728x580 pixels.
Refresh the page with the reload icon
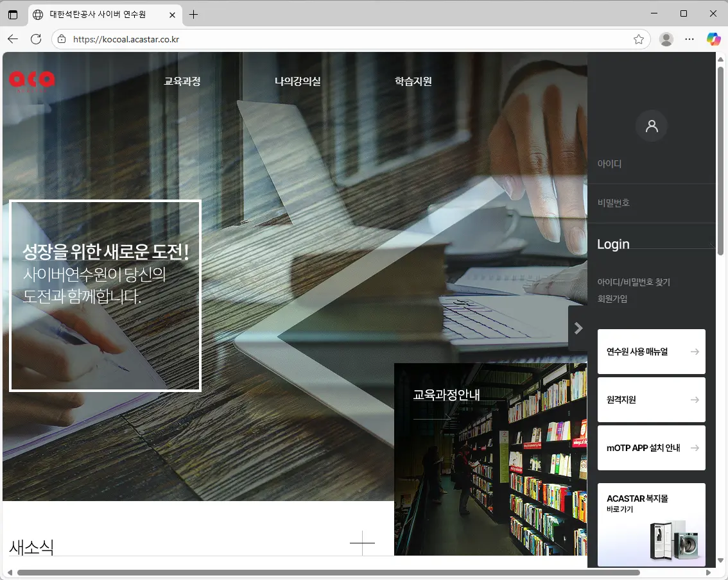(36, 39)
